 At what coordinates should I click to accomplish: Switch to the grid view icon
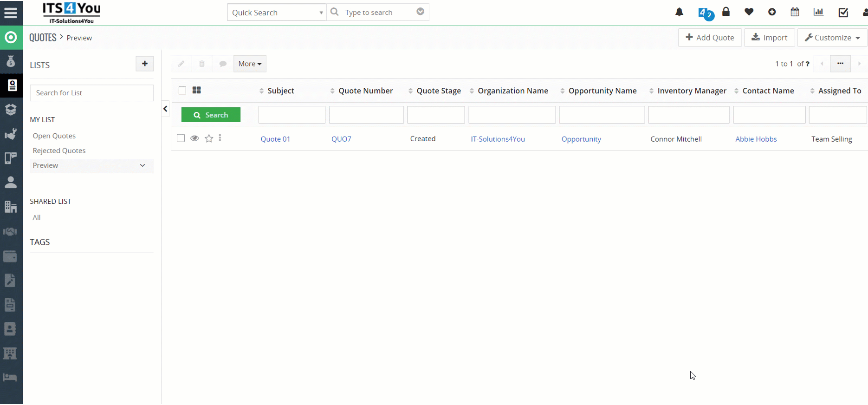click(197, 91)
